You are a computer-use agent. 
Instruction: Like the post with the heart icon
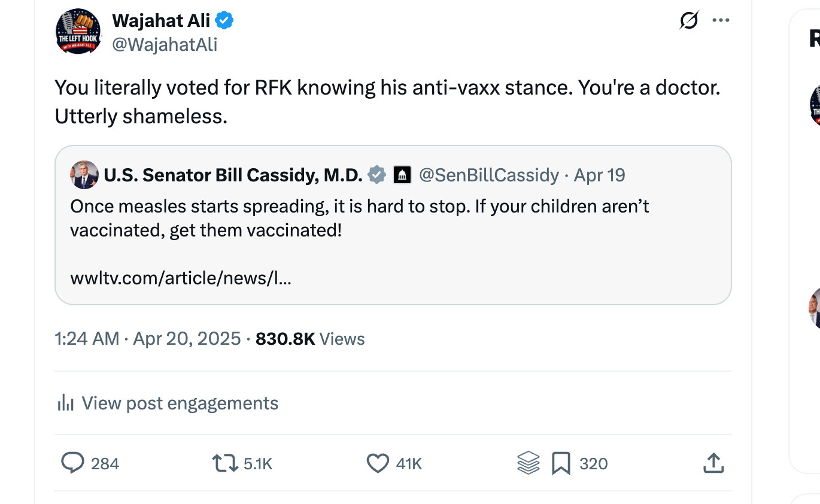tap(377, 463)
